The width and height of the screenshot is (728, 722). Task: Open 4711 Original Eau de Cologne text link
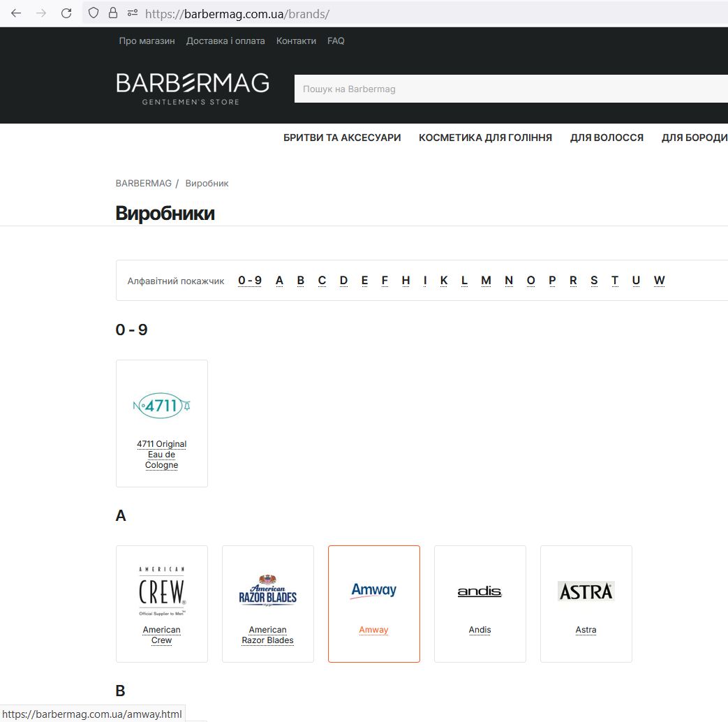161,455
